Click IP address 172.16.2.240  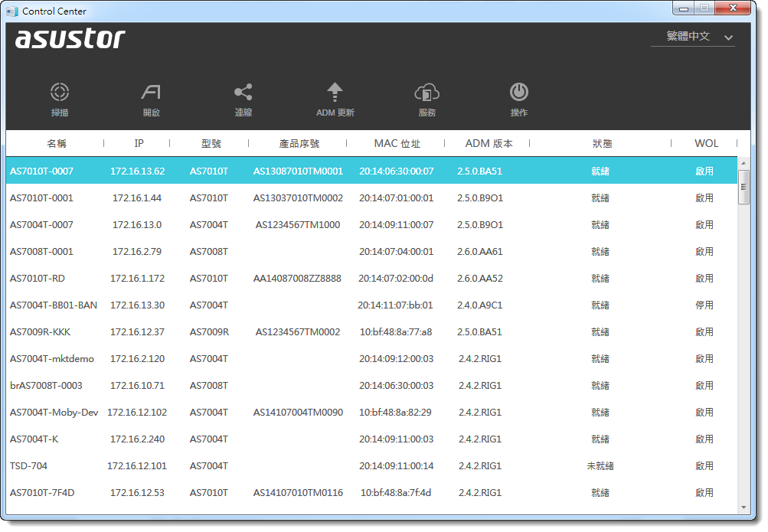point(137,439)
